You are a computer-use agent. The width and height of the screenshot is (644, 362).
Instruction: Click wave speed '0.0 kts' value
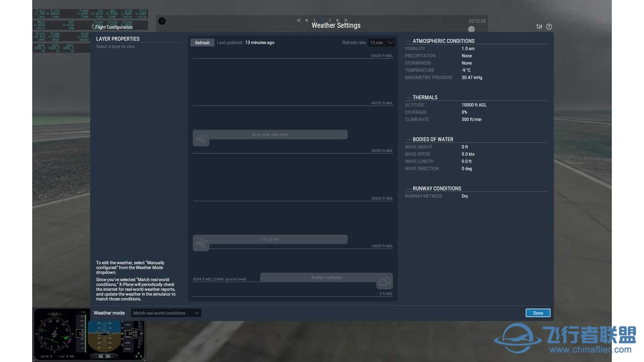click(468, 154)
